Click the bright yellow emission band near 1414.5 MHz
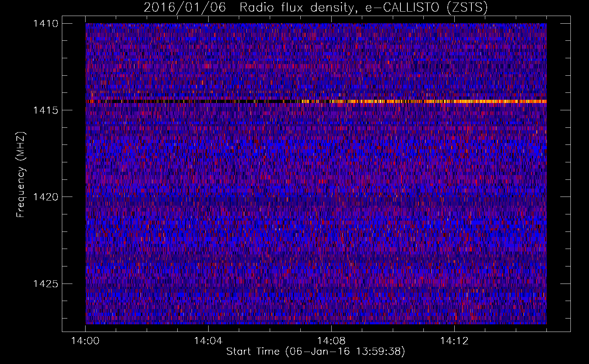This screenshot has width=589, height=364. [x=424, y=102]
